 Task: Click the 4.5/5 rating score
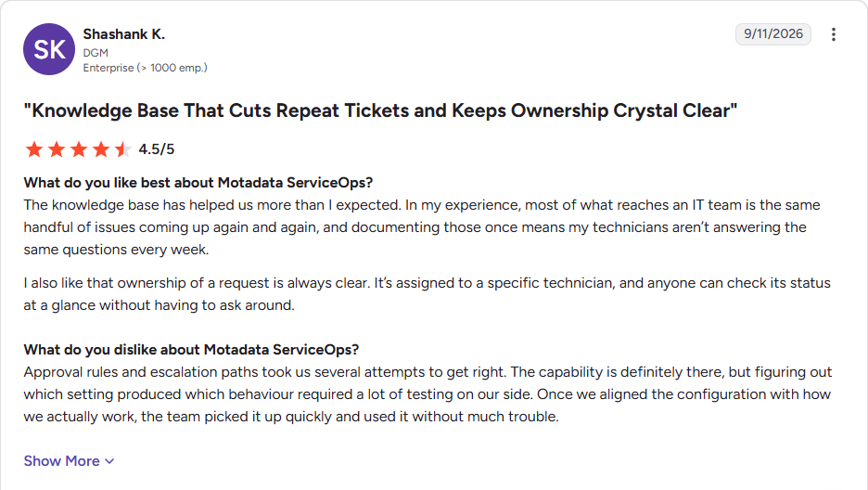point(156,149)
